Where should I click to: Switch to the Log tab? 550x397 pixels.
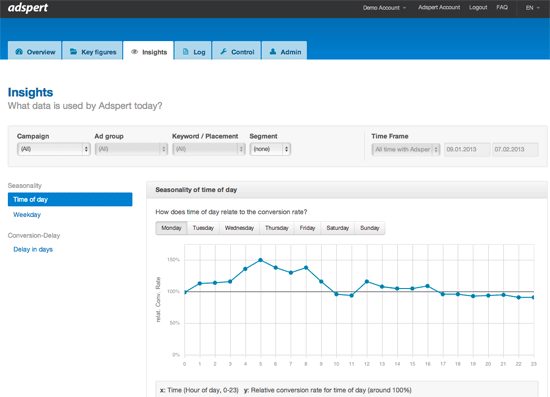(x=193, y=51)
